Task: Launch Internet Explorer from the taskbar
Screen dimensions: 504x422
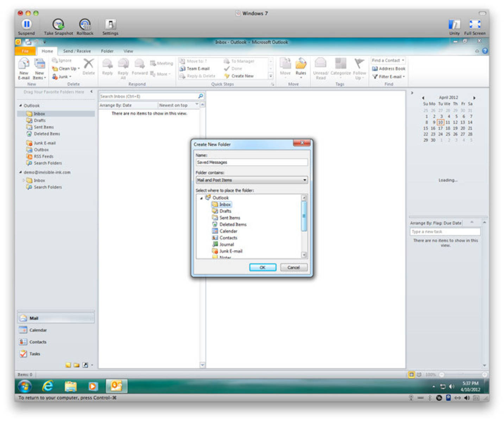Action: point(48,386)
